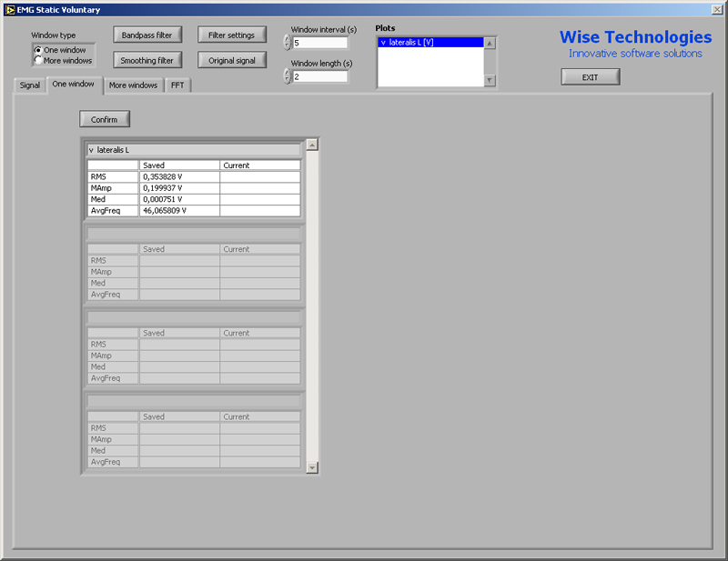The width and height of the screenshot is (728, 561).
Task: Click the Wise Technologies logo text
Action: pyautogui.click(x=635, y=37)
